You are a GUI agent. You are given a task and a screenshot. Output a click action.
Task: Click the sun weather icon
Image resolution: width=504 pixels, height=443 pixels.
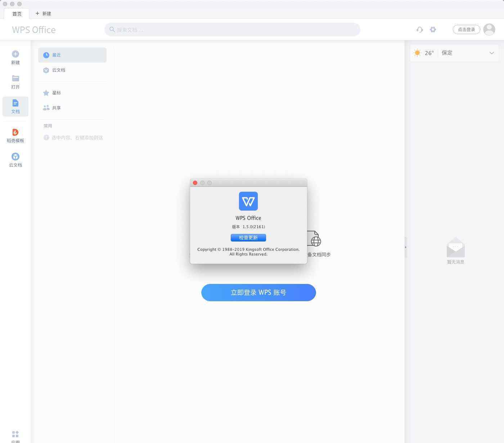417,53
